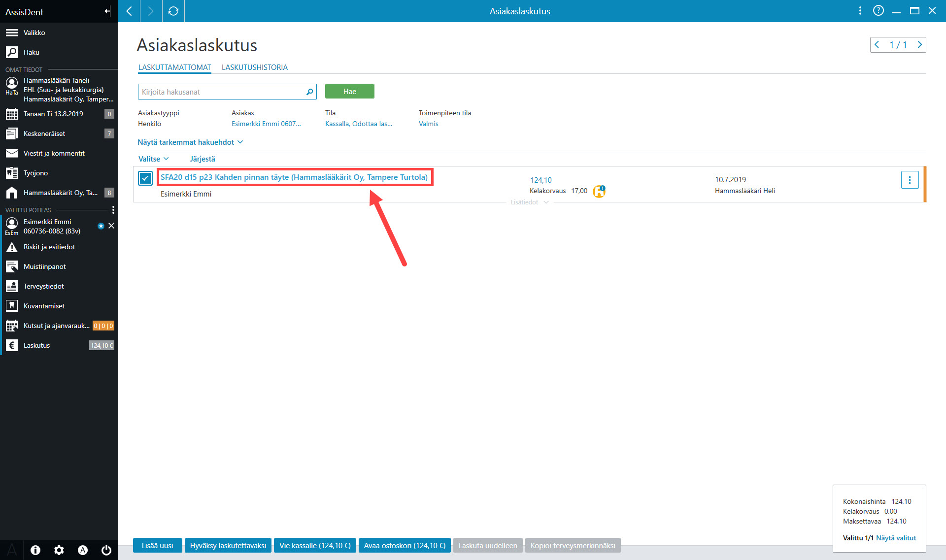
Task: Click the circled A icon in bottom bar
Action: pyautogui.click(x=83, y=550)
